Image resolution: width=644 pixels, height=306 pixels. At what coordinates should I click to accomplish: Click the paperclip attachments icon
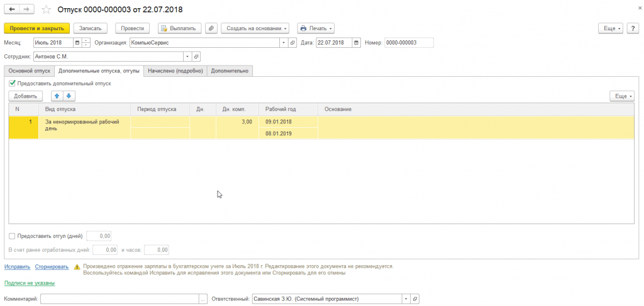211,28
